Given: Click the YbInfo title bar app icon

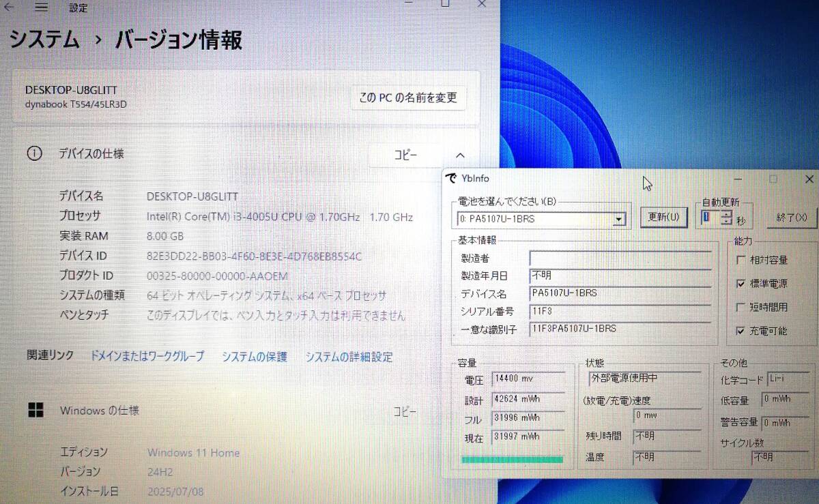Looking at the screenshot, I should [x=452, y=179].
